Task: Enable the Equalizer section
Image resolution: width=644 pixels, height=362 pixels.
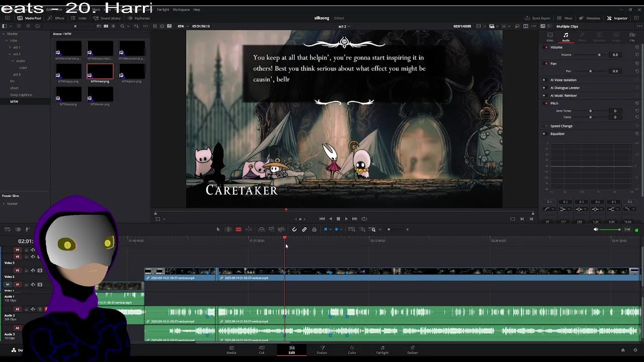Action: 544,134
